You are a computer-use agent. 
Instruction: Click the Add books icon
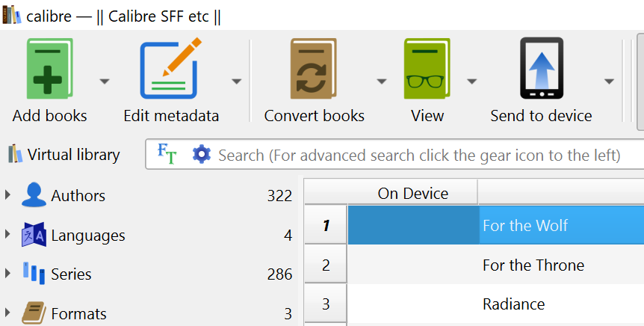(x=50, y=69)
